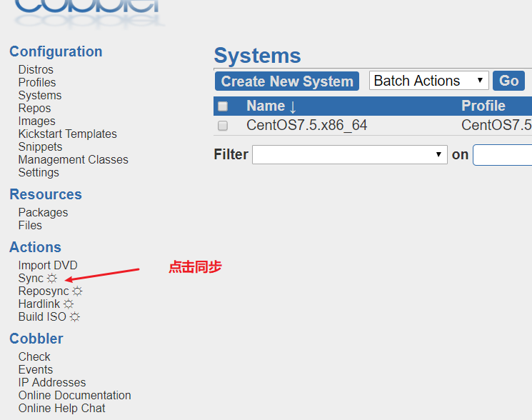Open Online Documentation link
The image size is (532, 420).
click(x=74, y=396)
